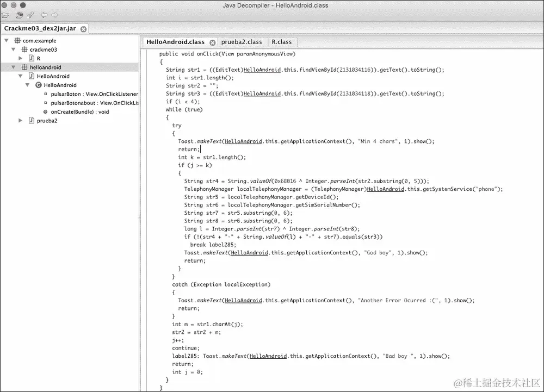Select helloandroid in the tree
Viewport: 544px width, 392px height.
46,67
